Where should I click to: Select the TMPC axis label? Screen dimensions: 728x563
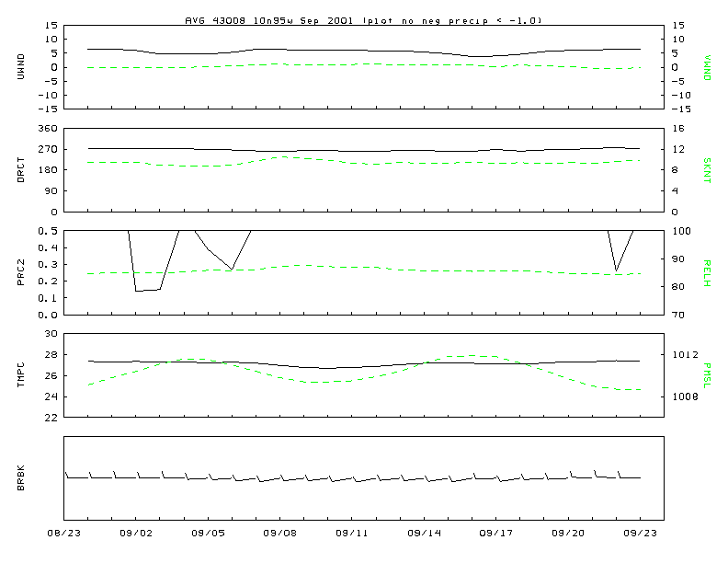[21, 375]
